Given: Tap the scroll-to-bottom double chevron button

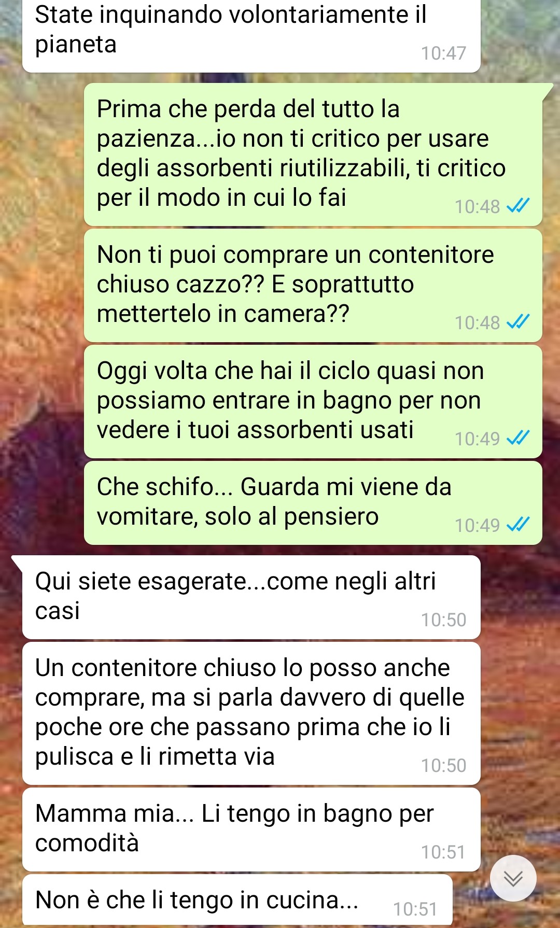Looking at the screenshot, I should coord(513,878).
